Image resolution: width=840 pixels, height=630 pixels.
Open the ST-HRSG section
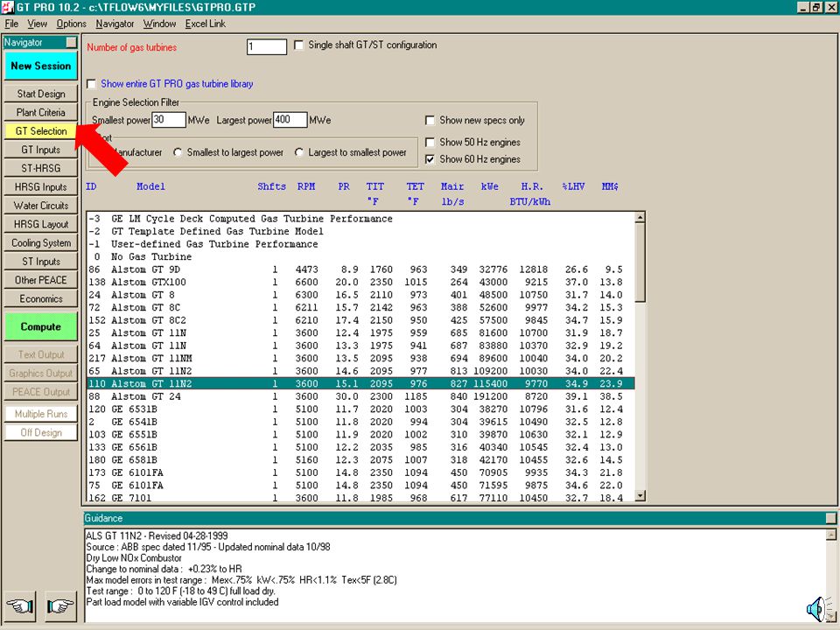(x=41, y=168)
